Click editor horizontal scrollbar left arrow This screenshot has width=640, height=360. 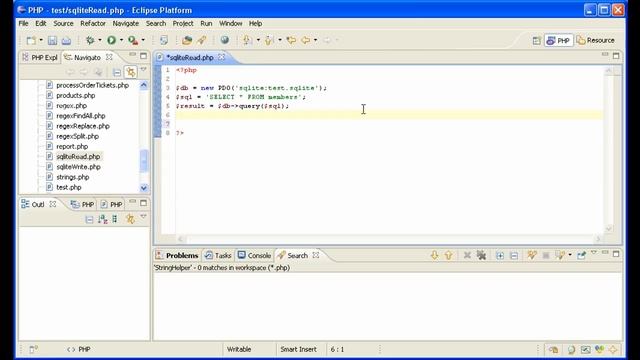click(x=180, y=239)
